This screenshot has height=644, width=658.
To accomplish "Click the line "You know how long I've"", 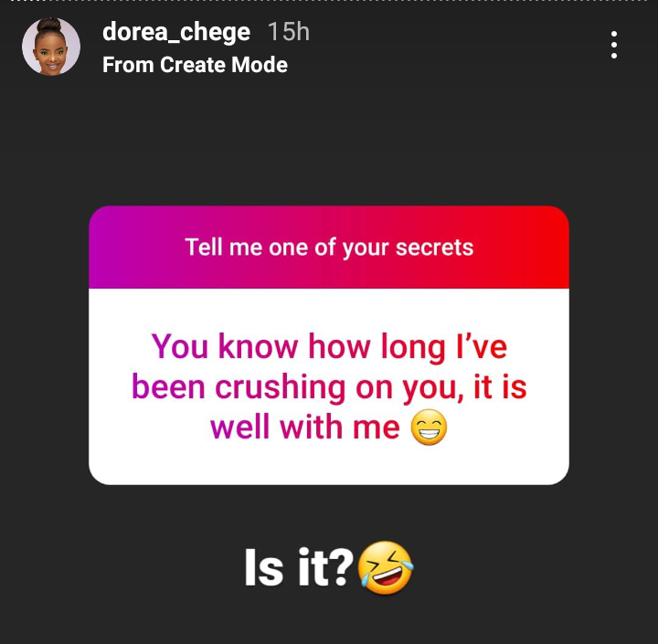I will [x=329, y=346].
